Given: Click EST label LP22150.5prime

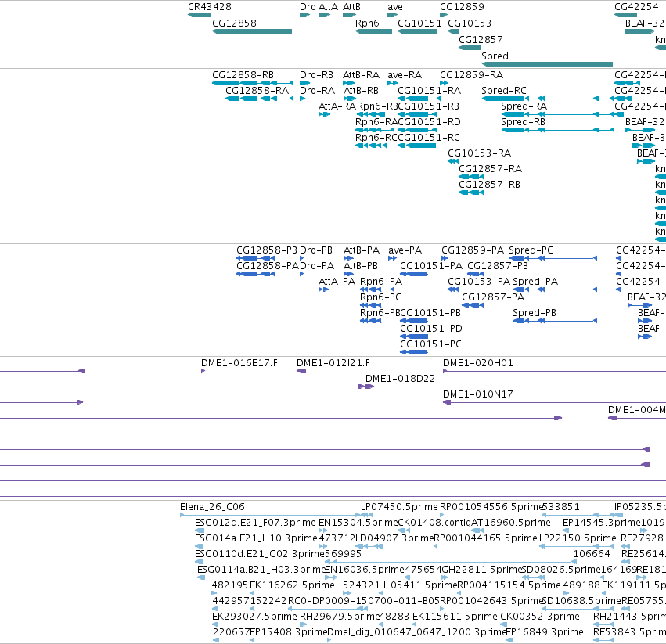Looking at the screenshot, I should point(578,538).
